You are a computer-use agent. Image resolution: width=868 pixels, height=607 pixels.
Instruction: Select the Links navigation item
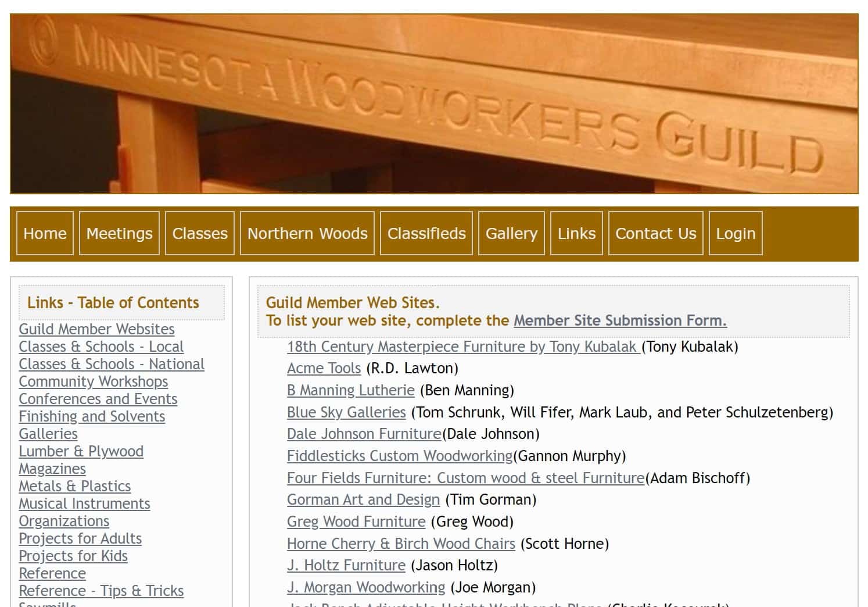pos(576,233)
